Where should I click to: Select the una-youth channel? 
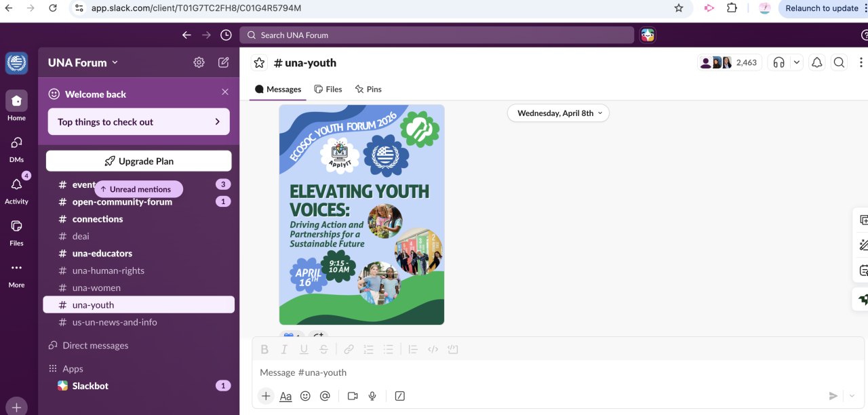coord(138,305)
